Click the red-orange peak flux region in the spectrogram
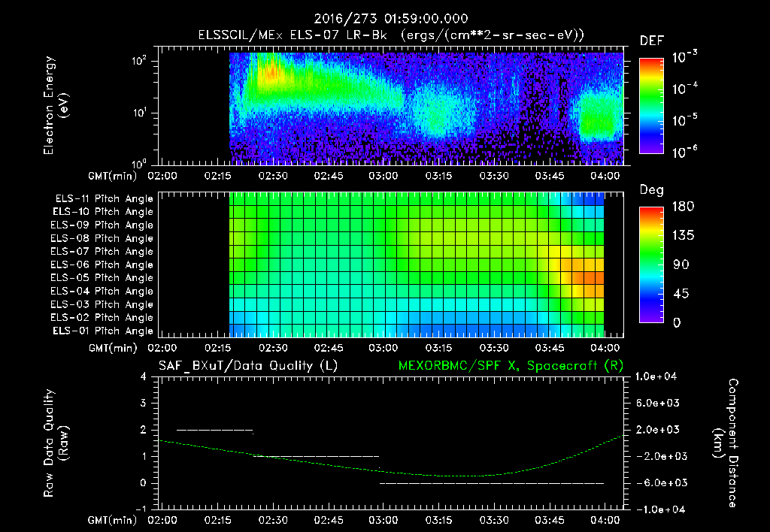This screenshot has height=532, width=770. (x=271, y=74)
